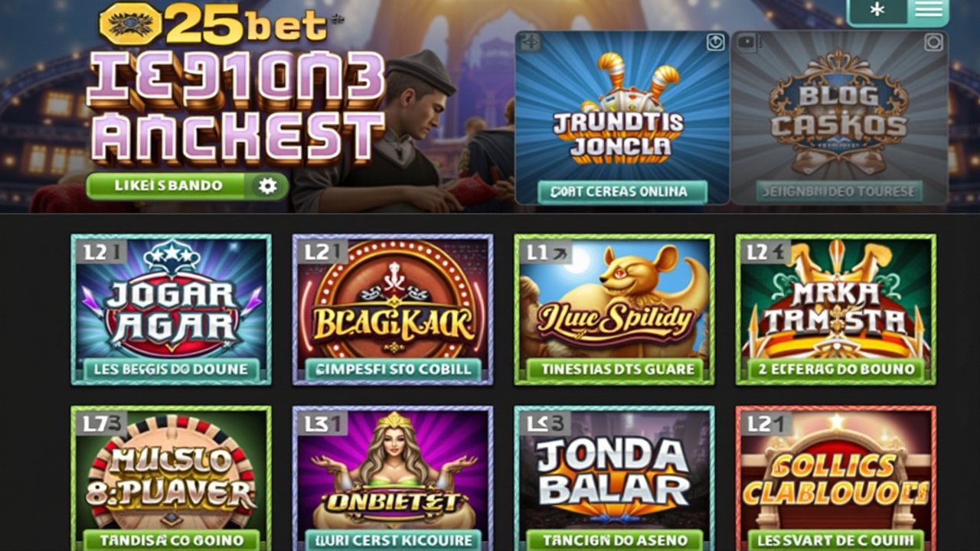
Task: Select the roulette wheel game tile
Action: tap(171, 479)
